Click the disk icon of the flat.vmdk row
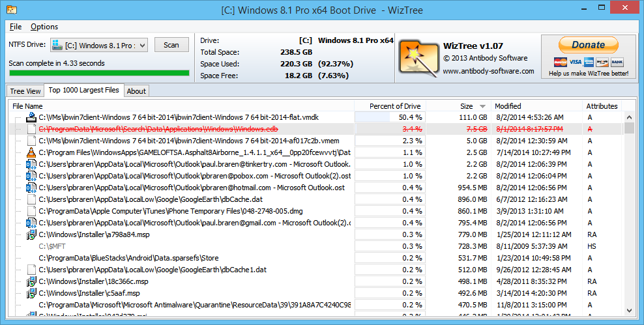644x325 pixels. pos(31,117)
